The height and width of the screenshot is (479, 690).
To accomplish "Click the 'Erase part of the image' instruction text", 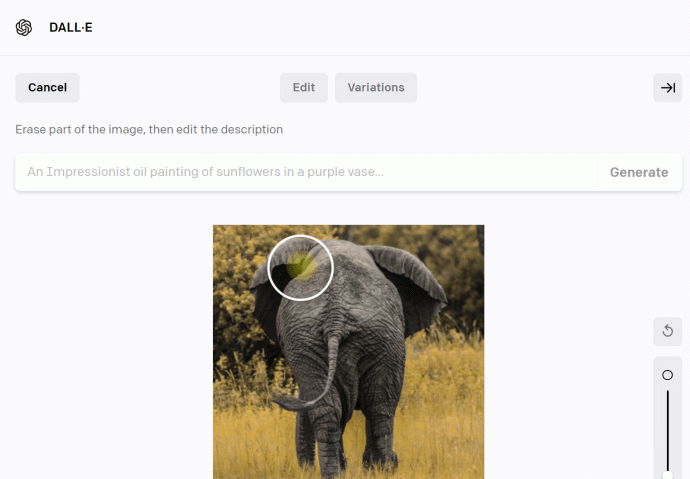I will (149, 130).
